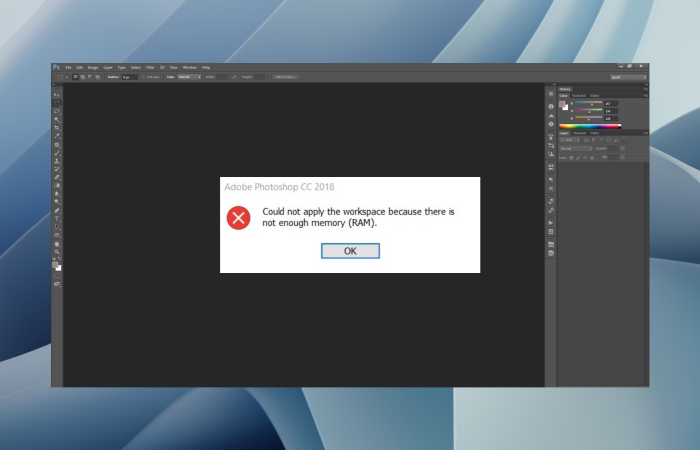Select the Zoom tool in the toolbox
700x450 pixels.
coord(57,252)
